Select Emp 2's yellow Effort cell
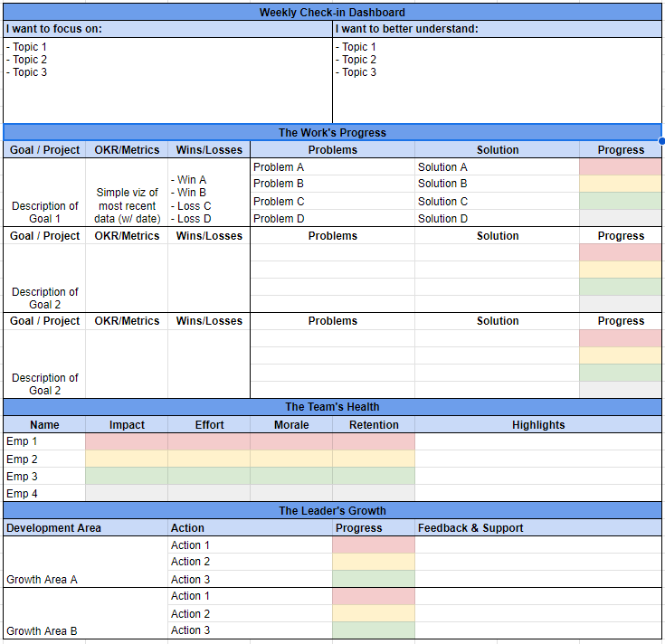 click(209, 459)
